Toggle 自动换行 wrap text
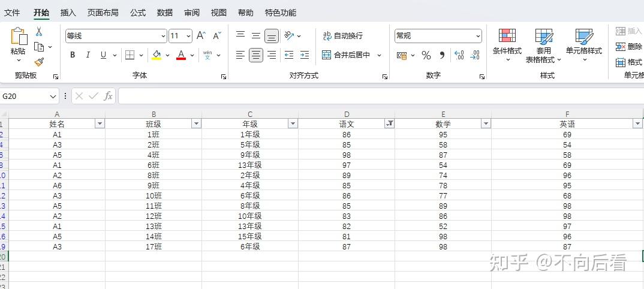This screenshot has width=644, height=289. coord(343,36)
